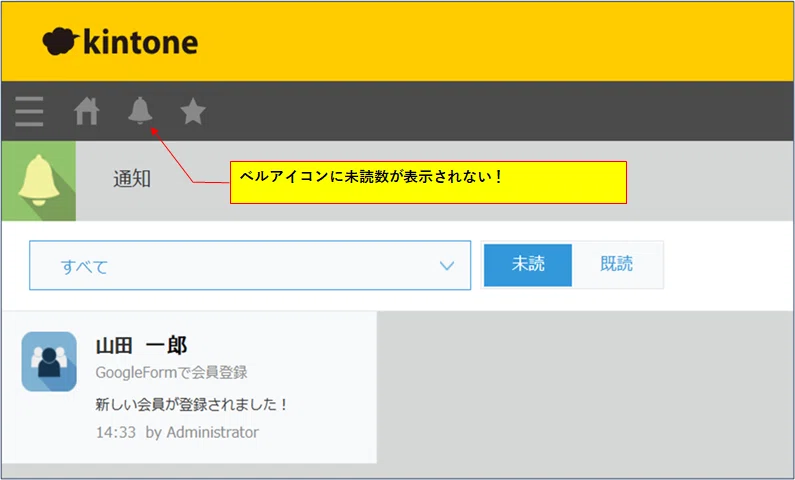Click the 通知 page title
This screenshot has height=480, width=795.
click(132, 179)
